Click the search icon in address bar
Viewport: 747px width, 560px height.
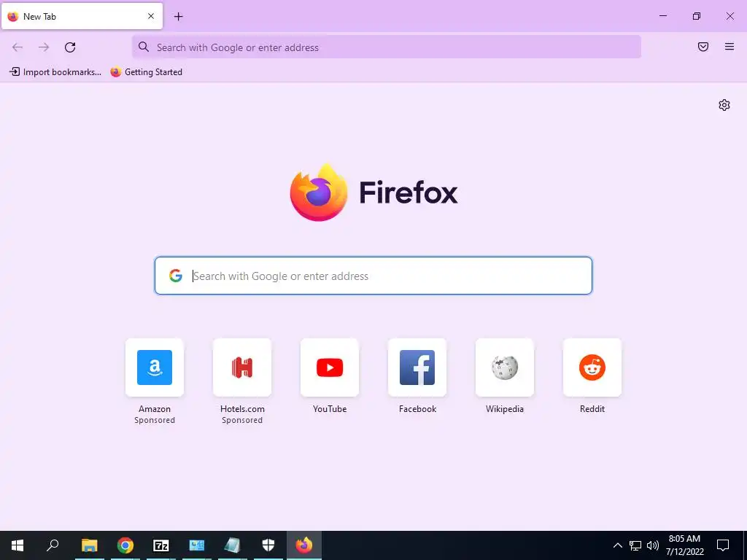click(144, 47)
